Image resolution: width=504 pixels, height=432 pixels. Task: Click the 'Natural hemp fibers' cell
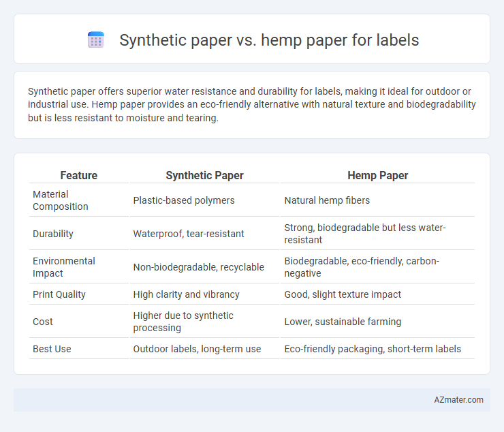[x=378, y=200]
